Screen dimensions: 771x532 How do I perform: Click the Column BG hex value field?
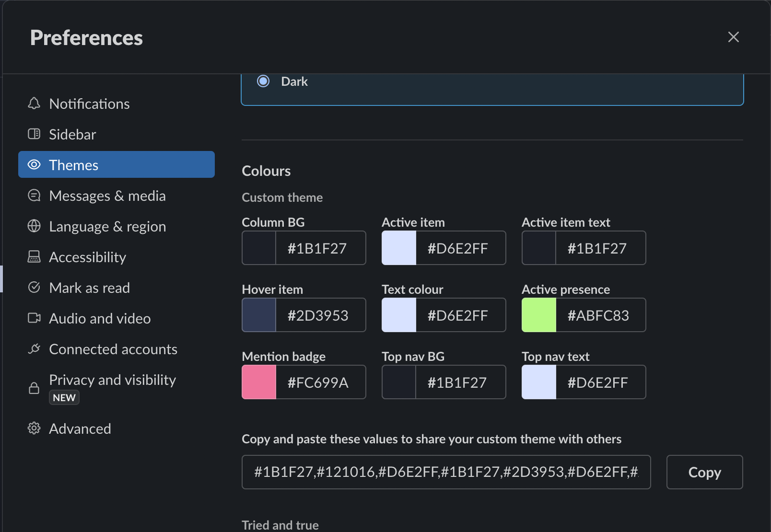point(321,248)
